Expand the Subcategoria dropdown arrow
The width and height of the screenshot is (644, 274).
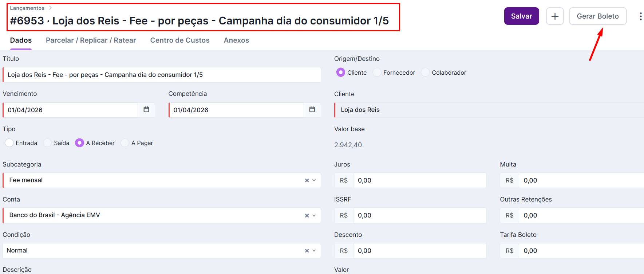314,180
